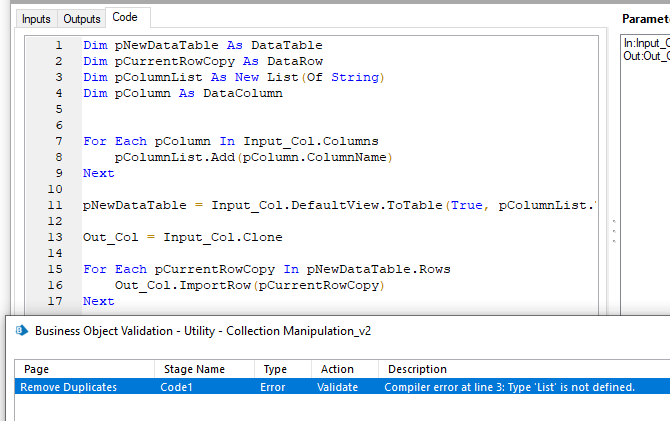The width and height of the screenshot is (670, 421).
Task: Click the Error type cell
Action: coord(273,387)
